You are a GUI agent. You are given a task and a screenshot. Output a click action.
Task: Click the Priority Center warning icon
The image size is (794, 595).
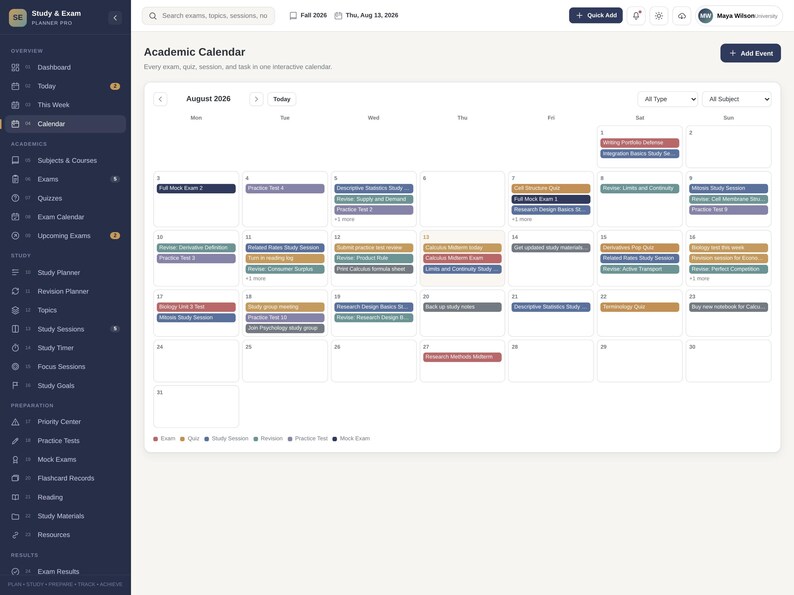coord(15,422)
